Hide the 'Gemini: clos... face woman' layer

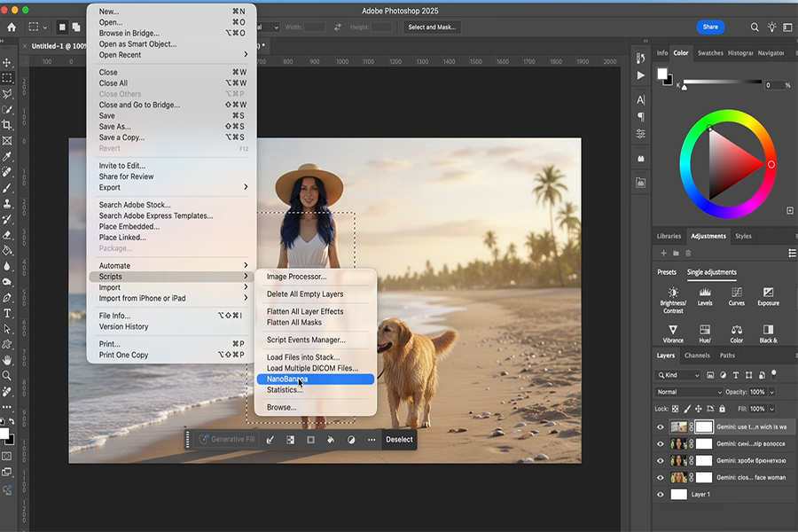[x=661, y=478]
